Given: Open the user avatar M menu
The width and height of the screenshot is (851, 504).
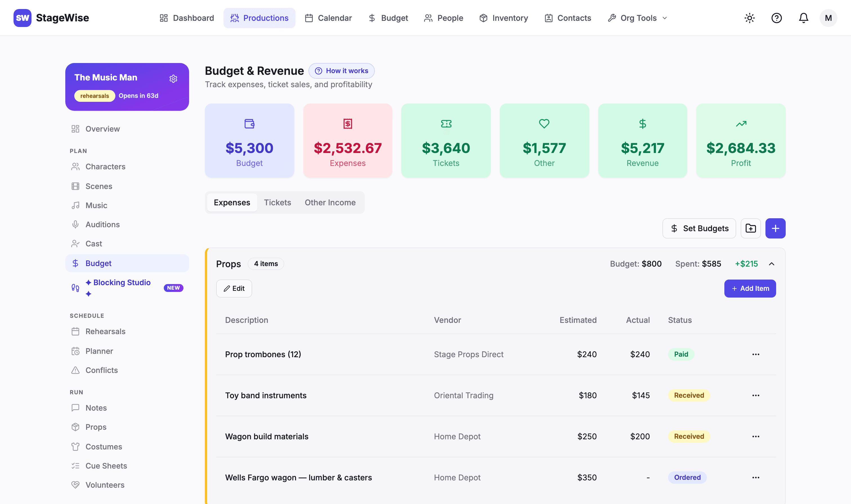Looking at the screenshot, I should [x=828, y=18].
